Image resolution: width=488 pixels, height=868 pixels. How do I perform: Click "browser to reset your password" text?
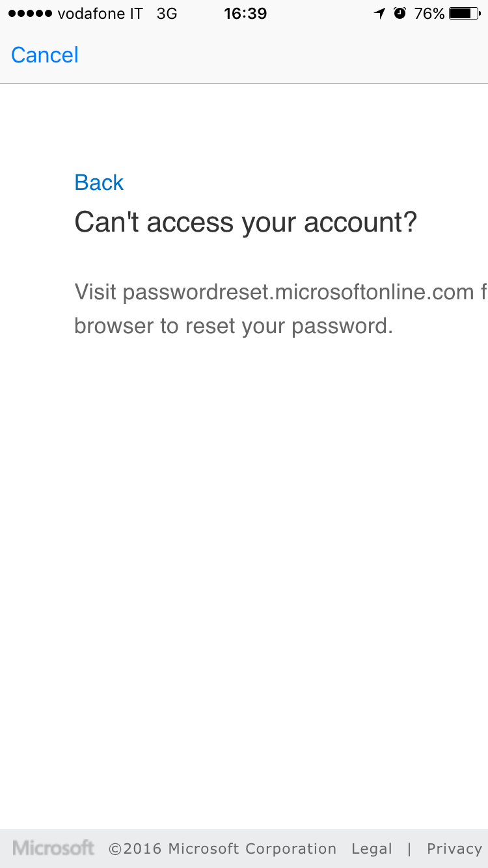pos(234,325)
